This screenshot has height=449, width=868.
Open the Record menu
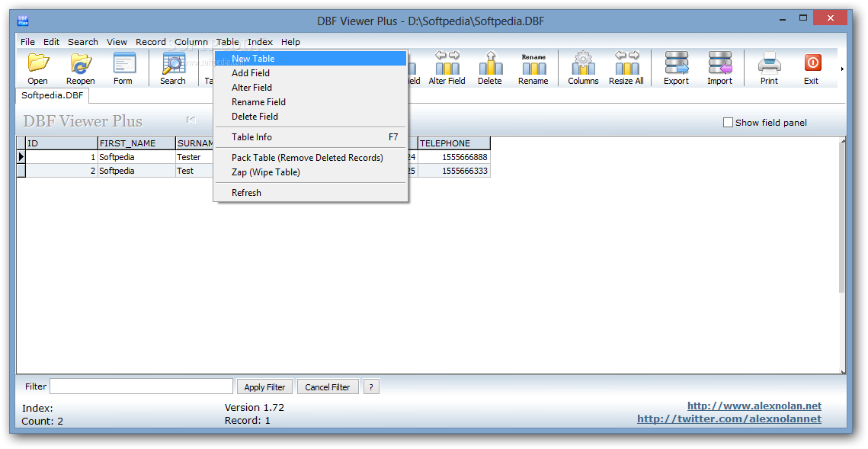pos(151,41)
